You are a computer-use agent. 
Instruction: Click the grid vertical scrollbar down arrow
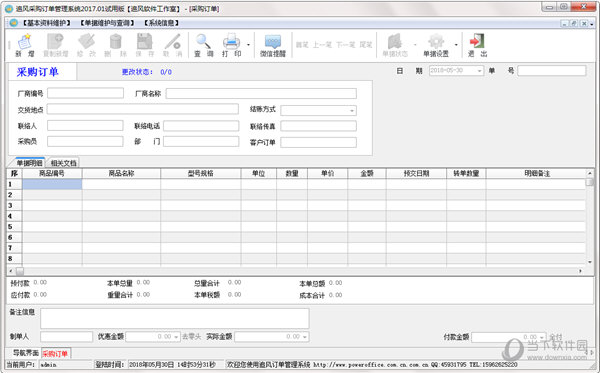(x=590, y=262)
